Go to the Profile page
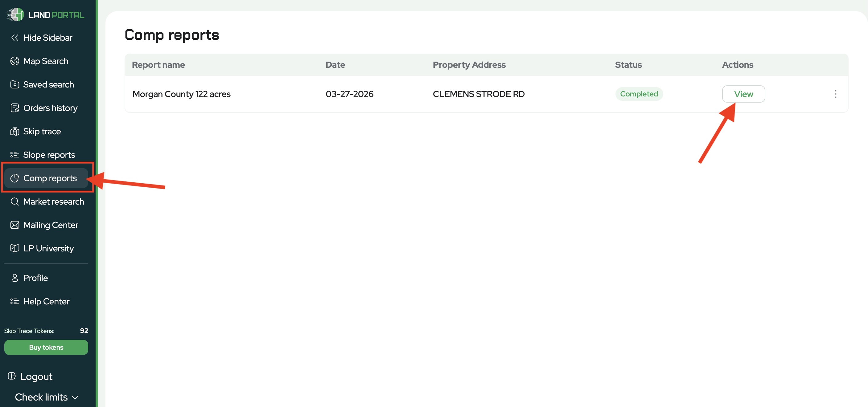 (x=35, y=278)
